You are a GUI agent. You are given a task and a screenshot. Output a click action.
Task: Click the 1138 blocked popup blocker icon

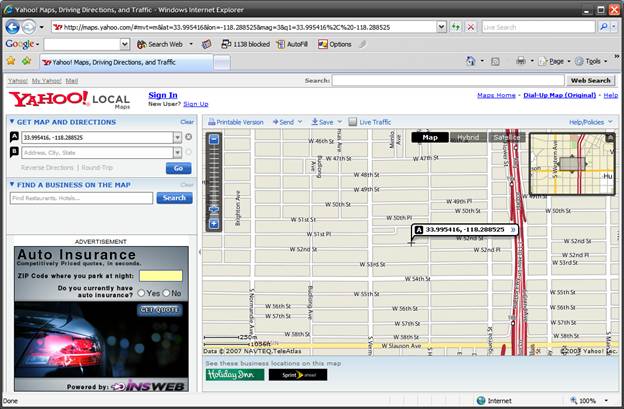pos(246,45)
